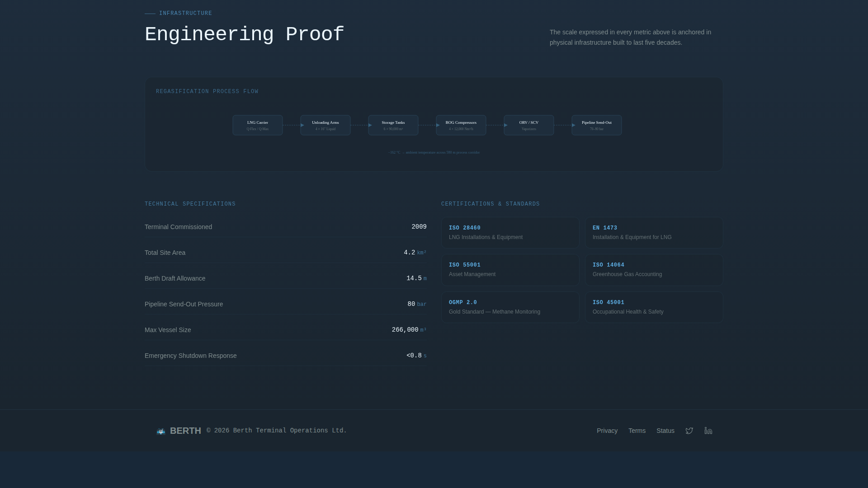868x488 pixels.
Task: Click the 14.5 m value
Action: [416, 278]
